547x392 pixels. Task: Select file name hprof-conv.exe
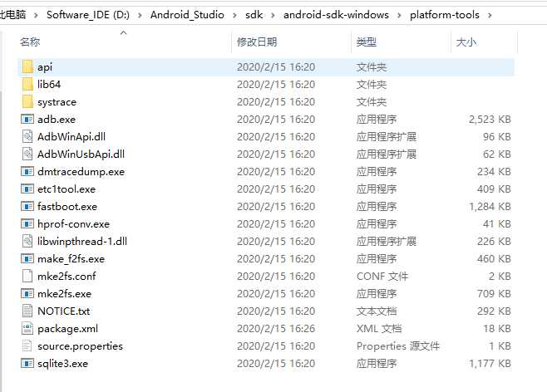coord(74,223)
